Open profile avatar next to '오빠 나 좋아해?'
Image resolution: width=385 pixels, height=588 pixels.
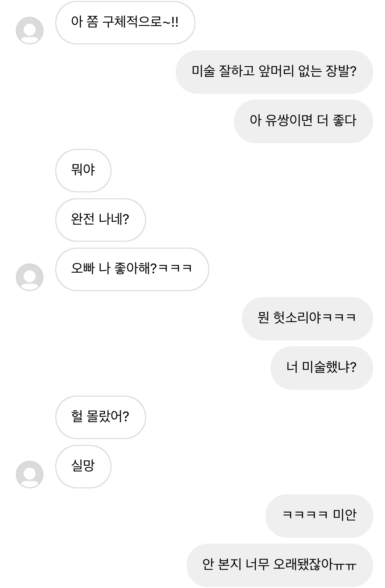coord(30,277)
